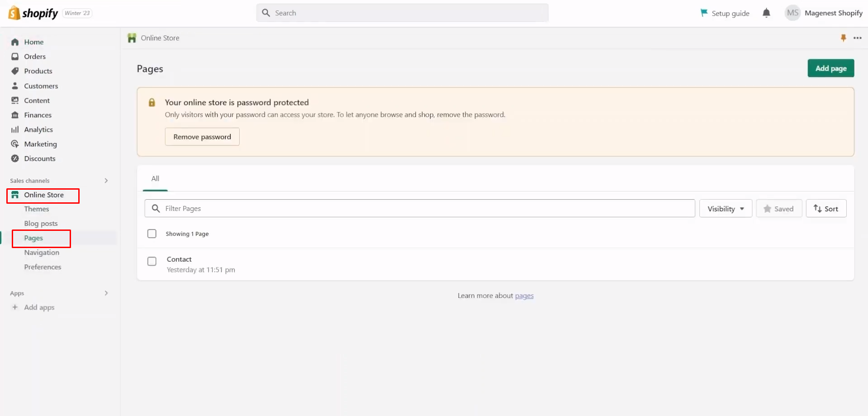This screenshot has height=416, width=868.
Task: Open the three-dot more actions menu
Action: (x=858, y=38)
